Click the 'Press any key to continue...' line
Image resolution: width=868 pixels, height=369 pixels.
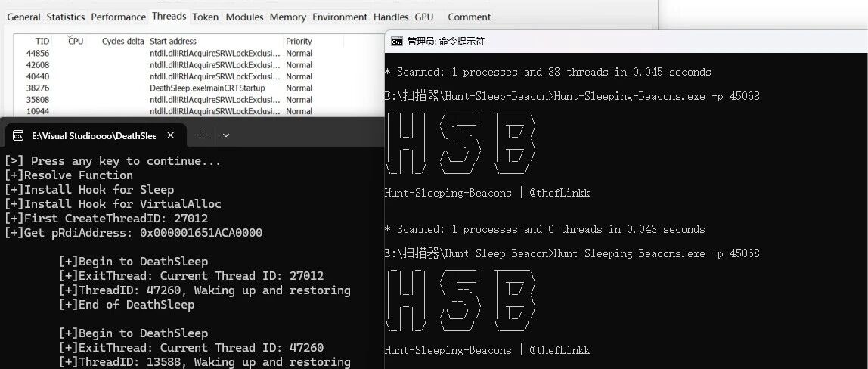click(113, 161)
